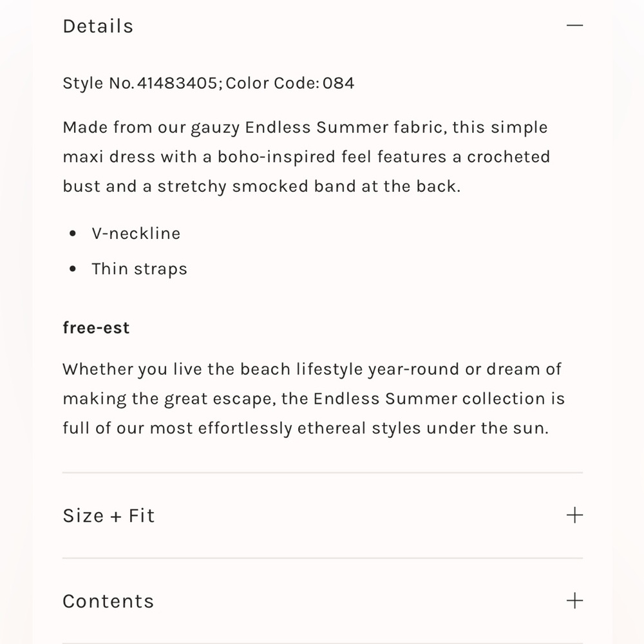Click line starting 'Made from our gauzy'
Image resolution: width=644 pixels, height=644 pixels.
(305, 128)
